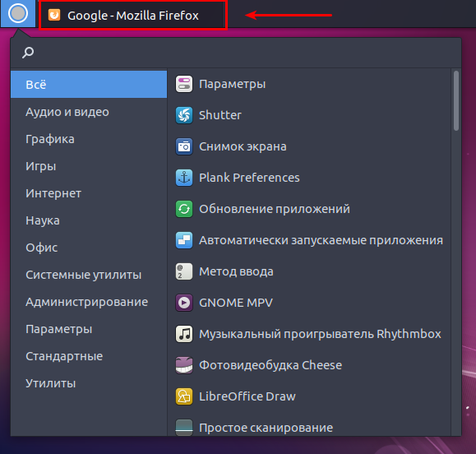Open the Снимок экрана label
476x454 pixels.
pyautogui.click(x=243, y=146)
